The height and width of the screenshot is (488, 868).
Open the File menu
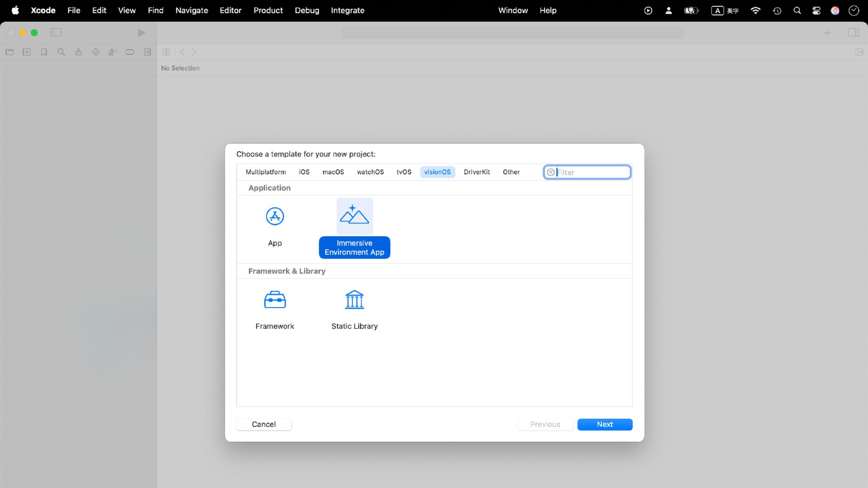pyautogui.click(x=74, y=10)
